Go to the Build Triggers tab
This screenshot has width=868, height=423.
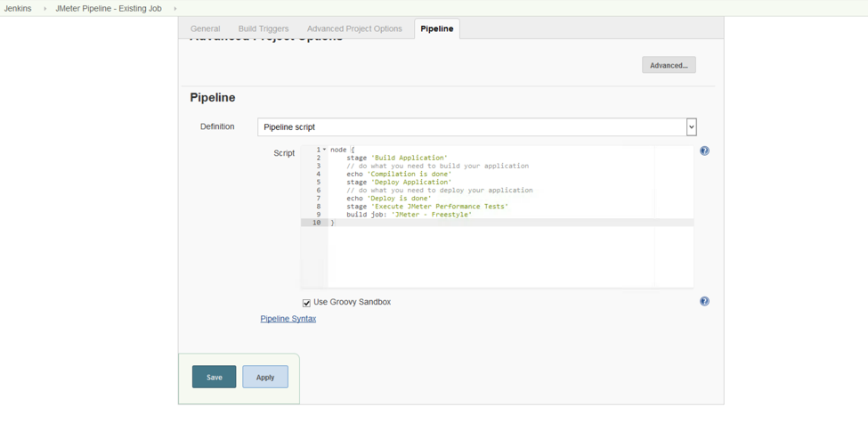pyautogui.click(x=264, y=28)
